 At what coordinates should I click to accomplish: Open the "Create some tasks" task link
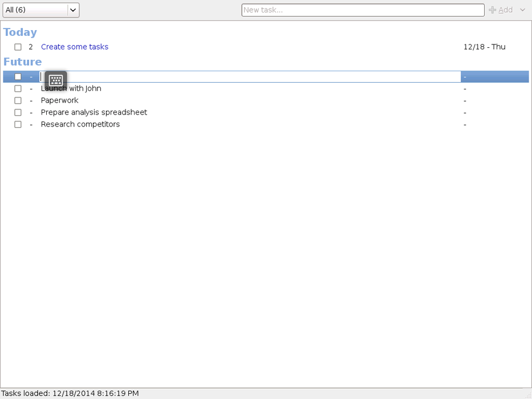pyautogui.click(x=75, y=47)
